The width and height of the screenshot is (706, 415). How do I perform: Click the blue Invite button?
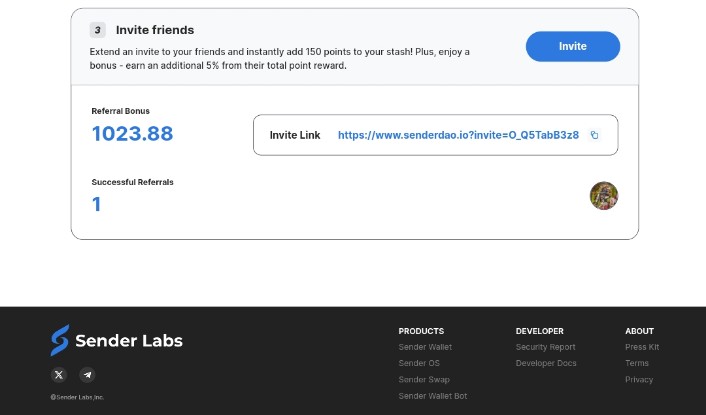(x=573, y=46)
